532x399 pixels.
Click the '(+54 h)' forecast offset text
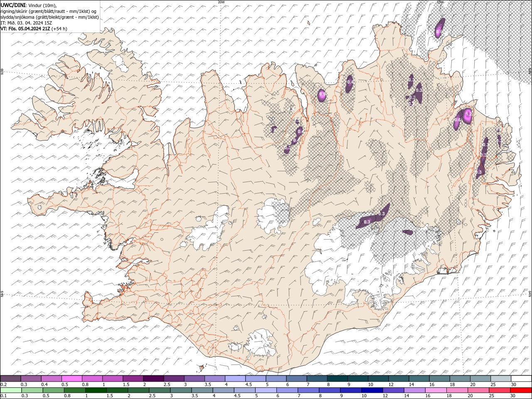(x=59, y=29)
